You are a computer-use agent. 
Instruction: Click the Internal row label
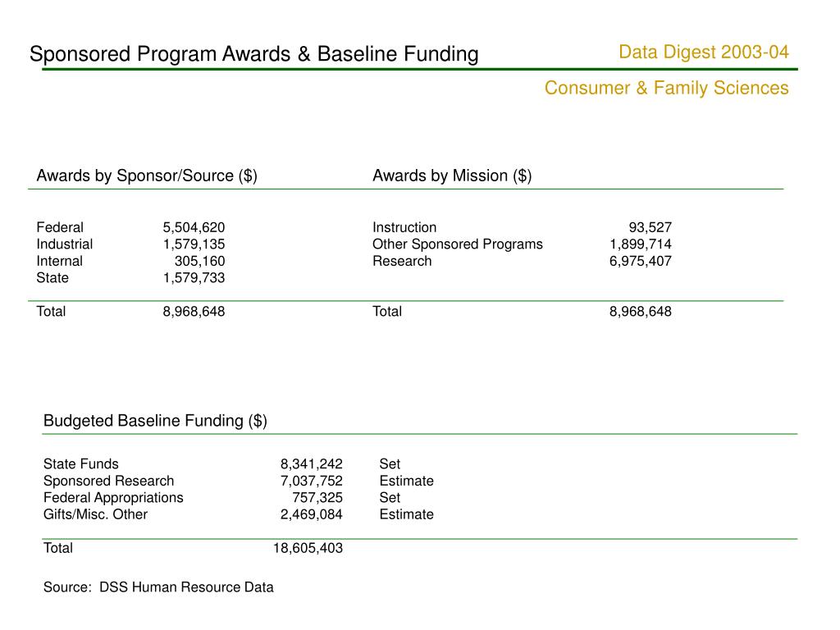[59, 261]
